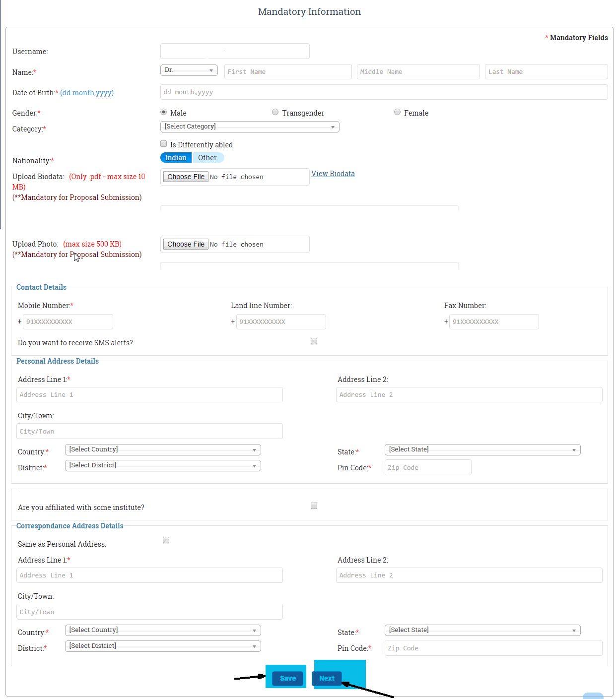Focus the Date of Birth field
The height and width of the screenshot is (699, 616).
pos(384,92)
